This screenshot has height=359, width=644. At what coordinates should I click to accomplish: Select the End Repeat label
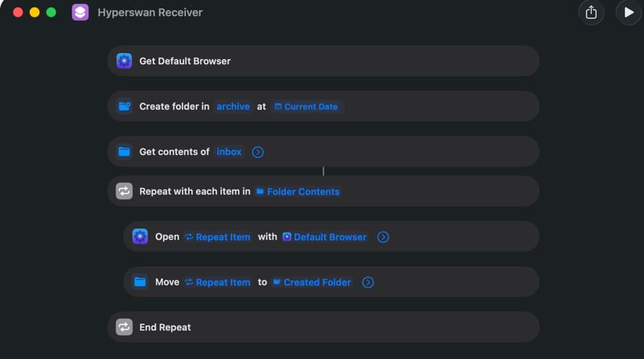coord(165,327)
